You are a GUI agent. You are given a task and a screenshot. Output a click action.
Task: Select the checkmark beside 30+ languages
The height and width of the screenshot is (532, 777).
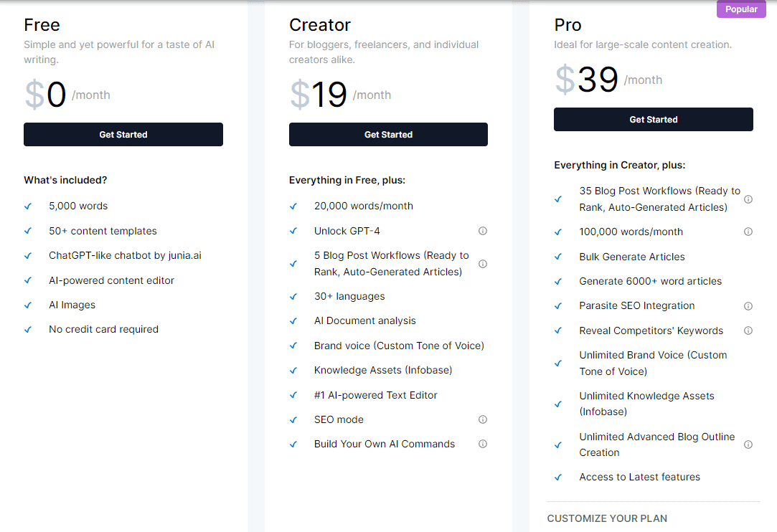[293, 296]
